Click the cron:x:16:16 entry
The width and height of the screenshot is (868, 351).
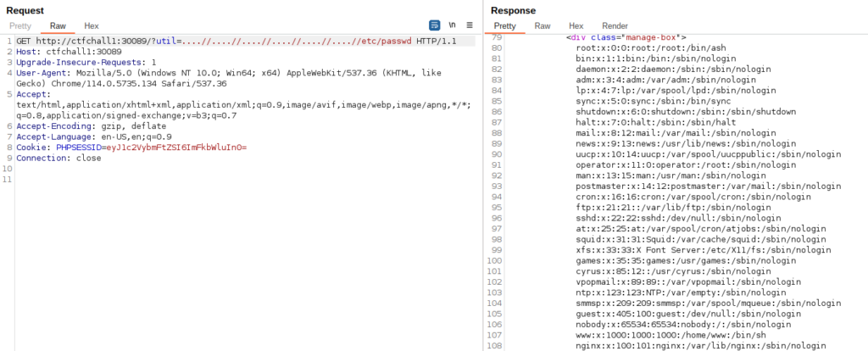693,197
